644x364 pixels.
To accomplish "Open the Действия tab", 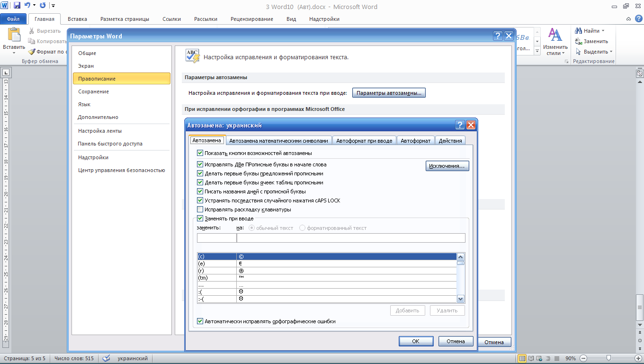I will point(450,141).
